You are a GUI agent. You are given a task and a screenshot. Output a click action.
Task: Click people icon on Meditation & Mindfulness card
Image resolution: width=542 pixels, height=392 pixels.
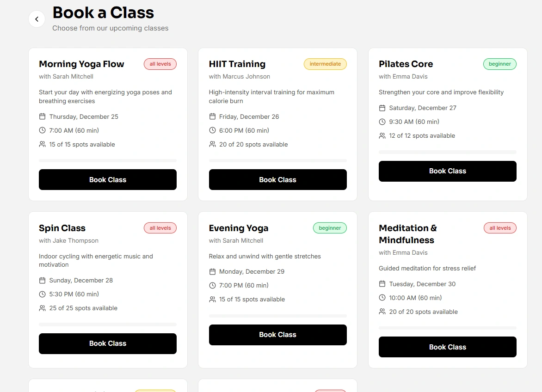point(382,312)
